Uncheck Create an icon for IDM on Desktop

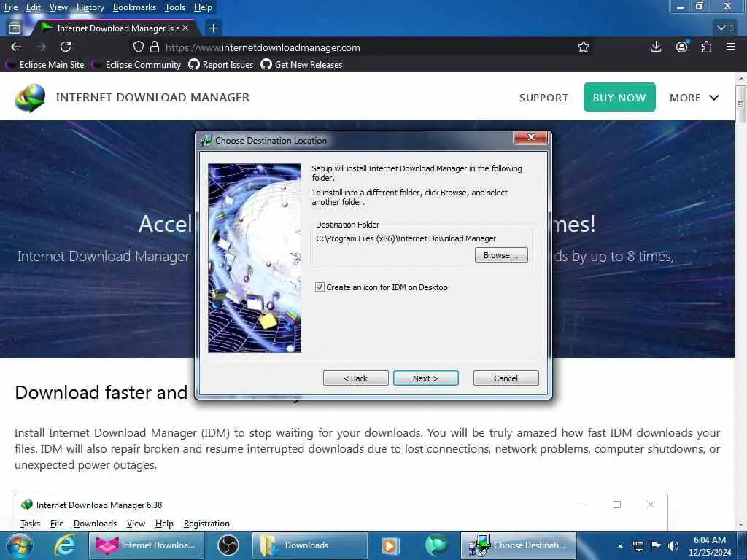(x=320, y=287)
